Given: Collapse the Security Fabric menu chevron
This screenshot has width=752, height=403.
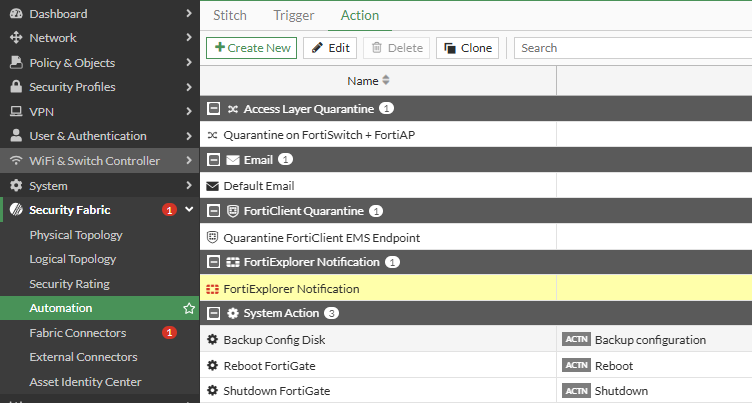Looking at the screenshot, I should point(189,209).
